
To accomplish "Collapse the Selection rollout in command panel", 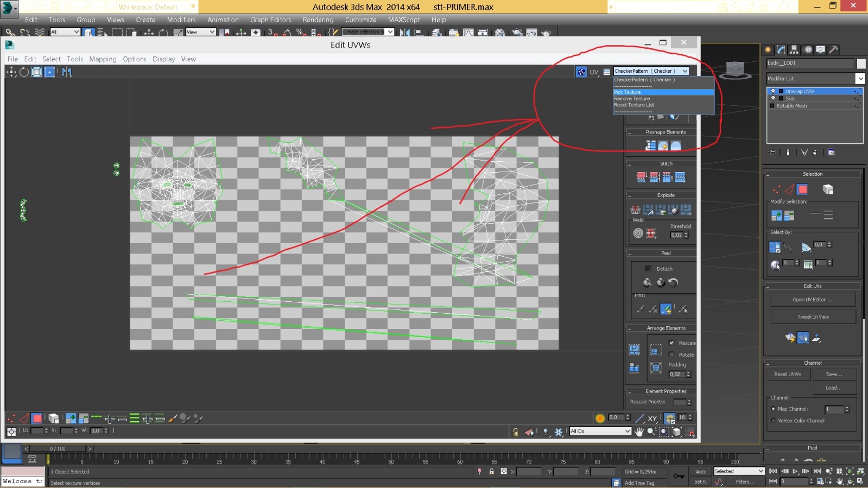I will click(768, 175).
